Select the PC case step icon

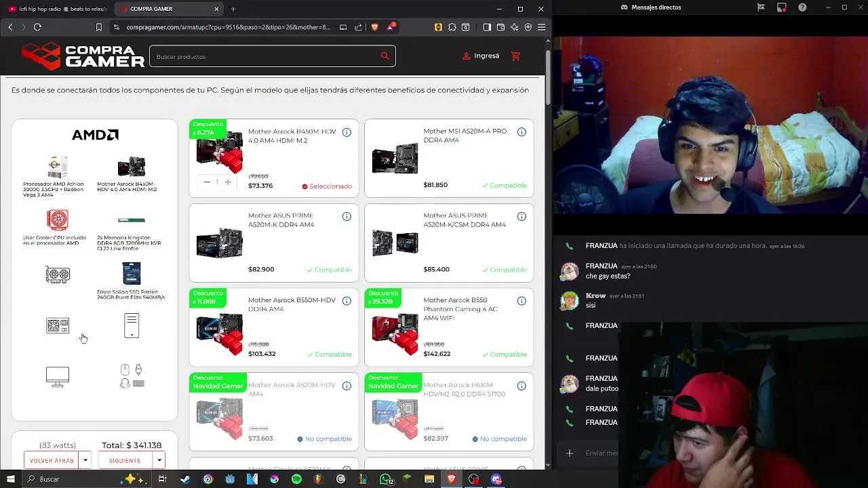[132, 325]
